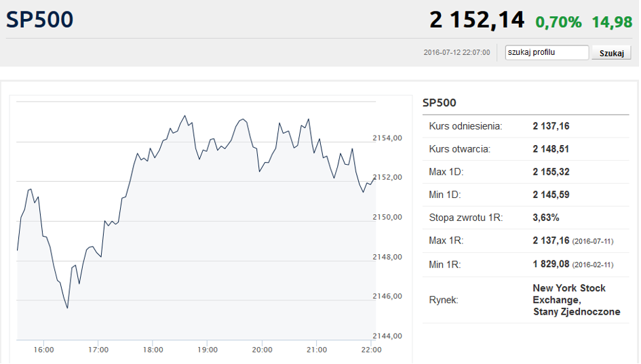
Task: Click the Max 1D value 2 155,32
Action: [x=551, y=172]
